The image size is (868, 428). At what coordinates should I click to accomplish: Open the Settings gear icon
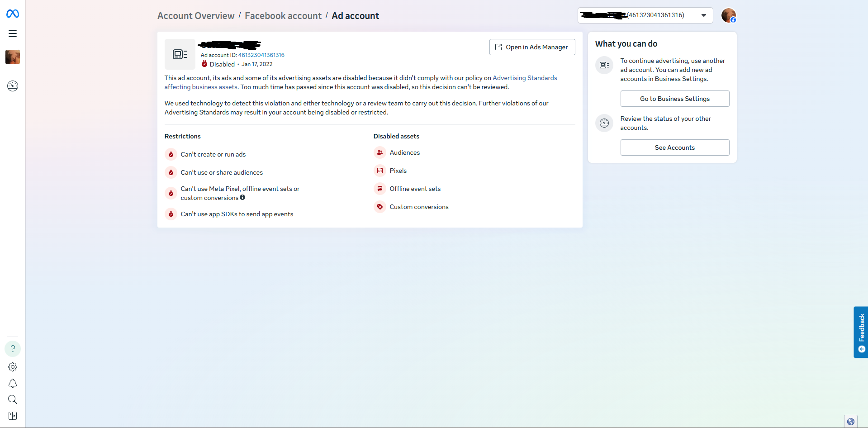click(13, 367)
